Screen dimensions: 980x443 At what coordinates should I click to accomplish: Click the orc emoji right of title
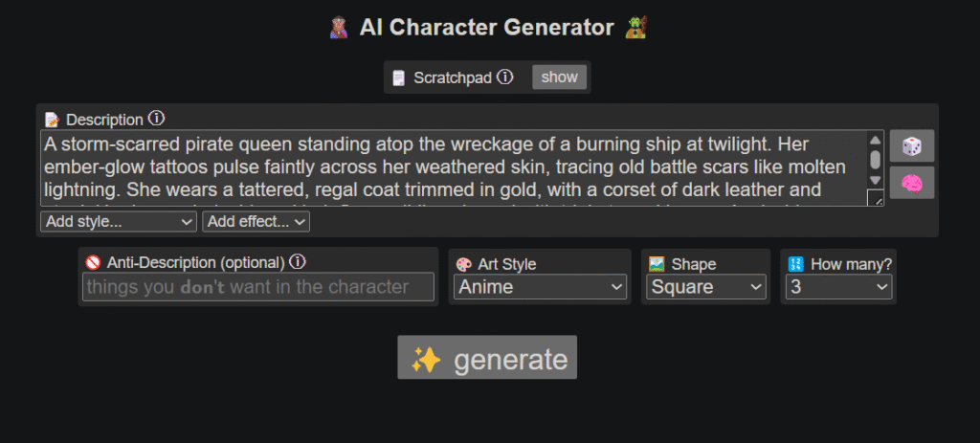636,28
